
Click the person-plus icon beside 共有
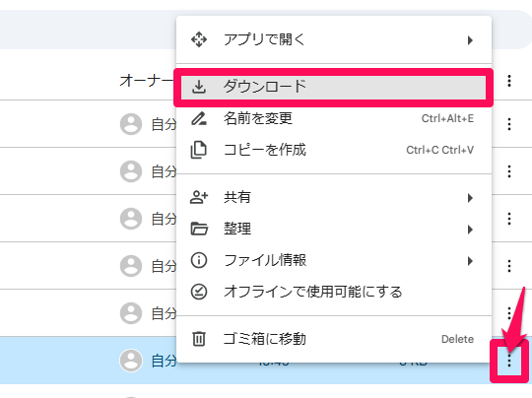click(199, 197)
